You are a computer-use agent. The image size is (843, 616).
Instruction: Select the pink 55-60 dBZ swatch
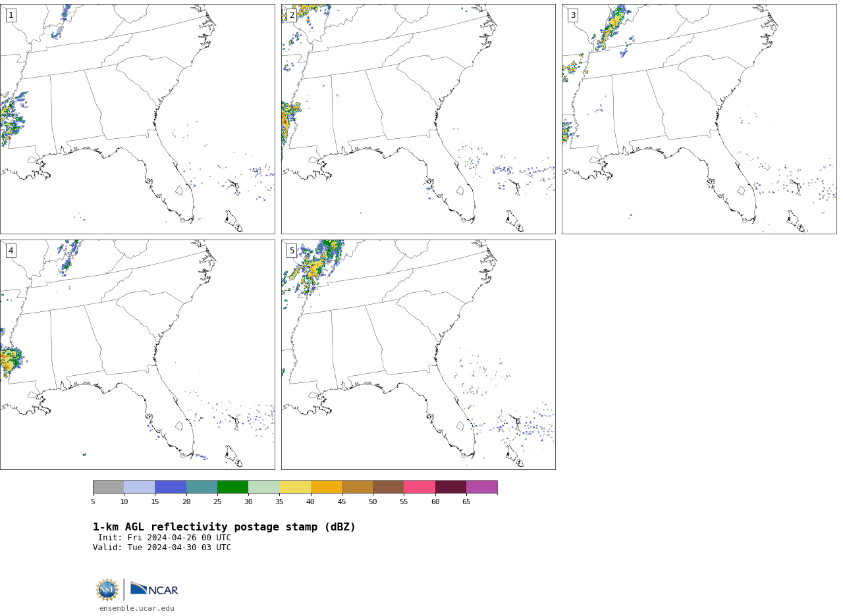click(420, 487)
